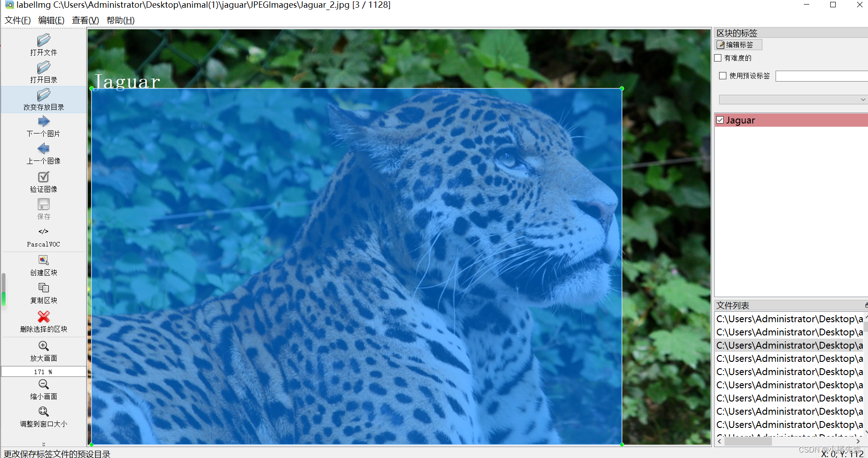
Task: Zoom out using 缩小画面 magnifier
Action: 44,384
